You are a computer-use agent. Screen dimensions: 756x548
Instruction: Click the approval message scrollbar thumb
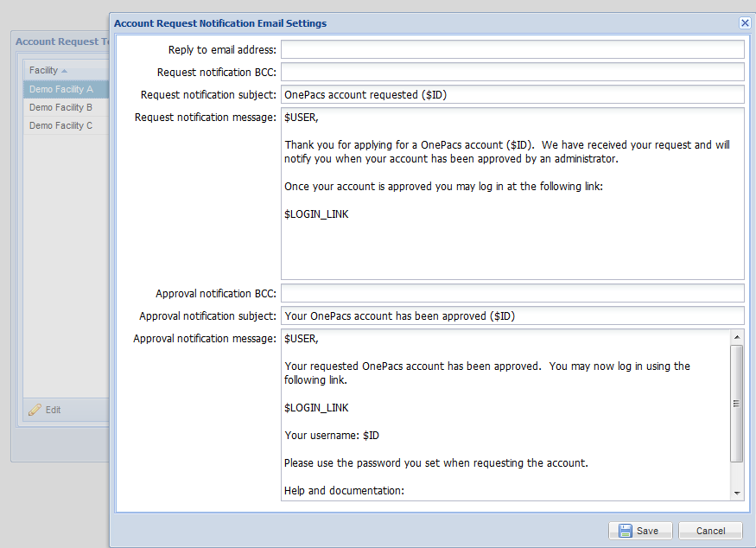coord(737,404)
